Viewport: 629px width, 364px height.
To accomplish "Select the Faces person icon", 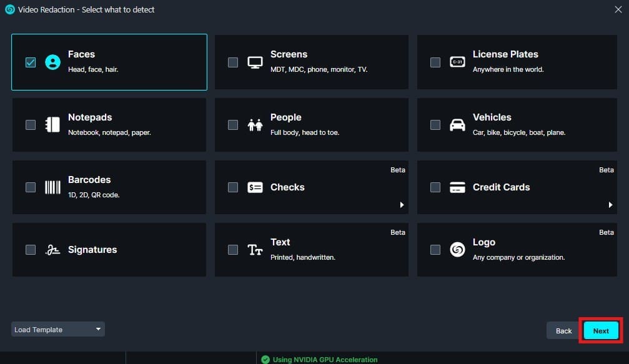I will pyautogui.click(x=52, y=62).
